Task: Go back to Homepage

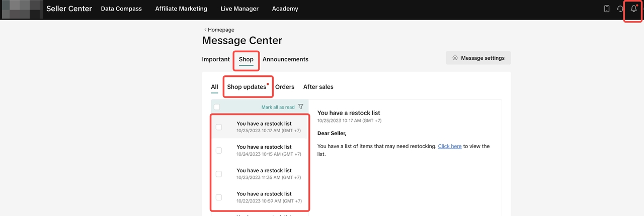Action: coord(221,30)
